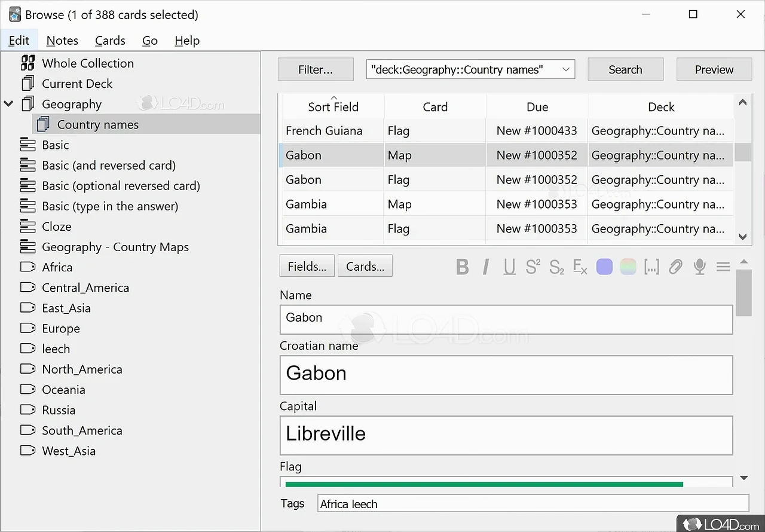This screenshot has height=532, width=765.
Task: Open the Cards... template button
Action: click(x=365, y=267)
